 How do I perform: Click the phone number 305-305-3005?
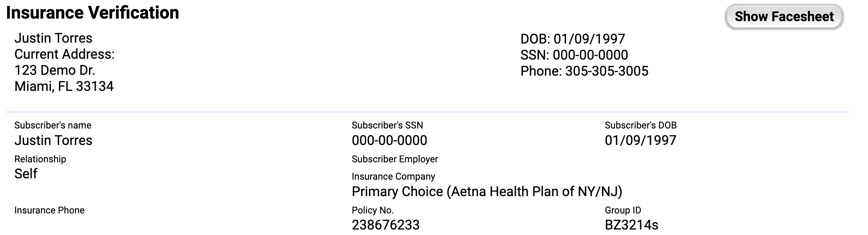(607, 71)
